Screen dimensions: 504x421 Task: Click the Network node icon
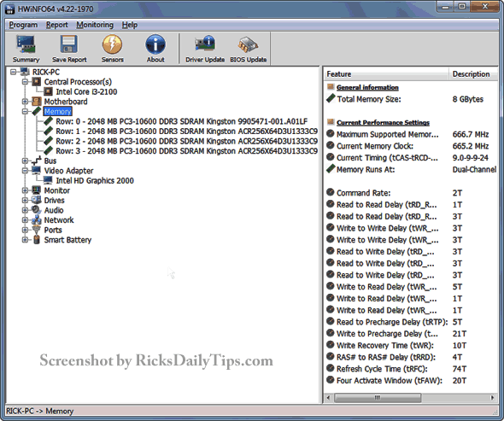point(37,219)
